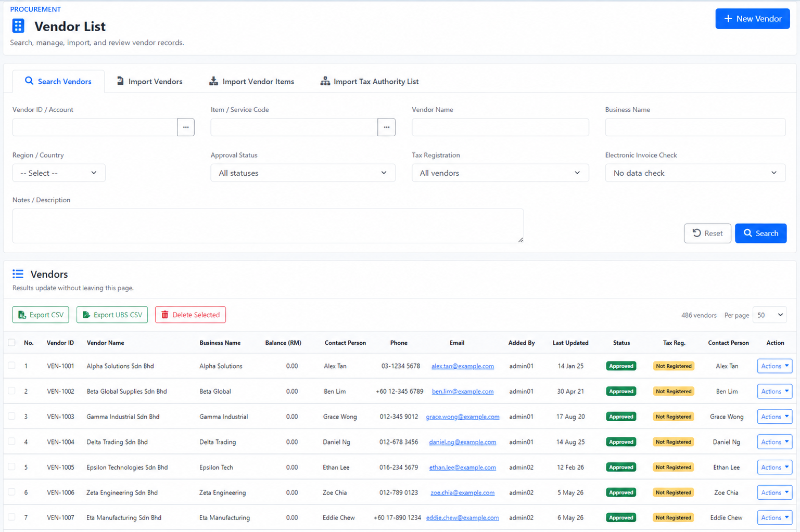Open Actions dropdown for Alpha Solutions

tap(774, 366)
